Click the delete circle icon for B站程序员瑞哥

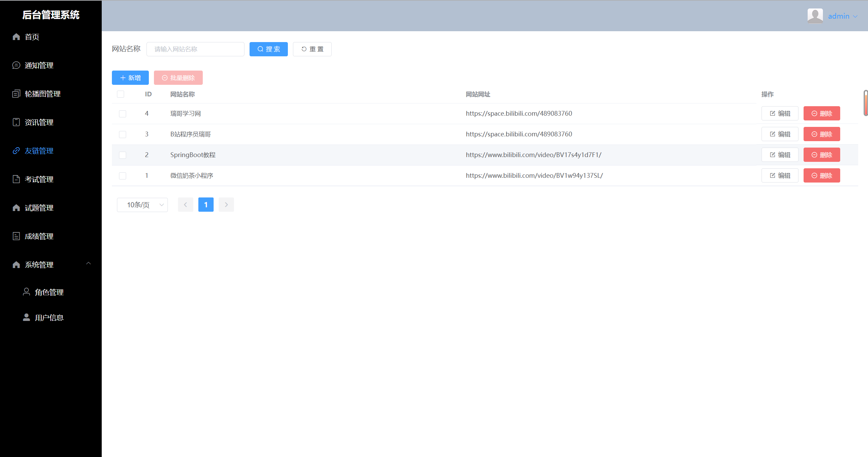(814, 134)
